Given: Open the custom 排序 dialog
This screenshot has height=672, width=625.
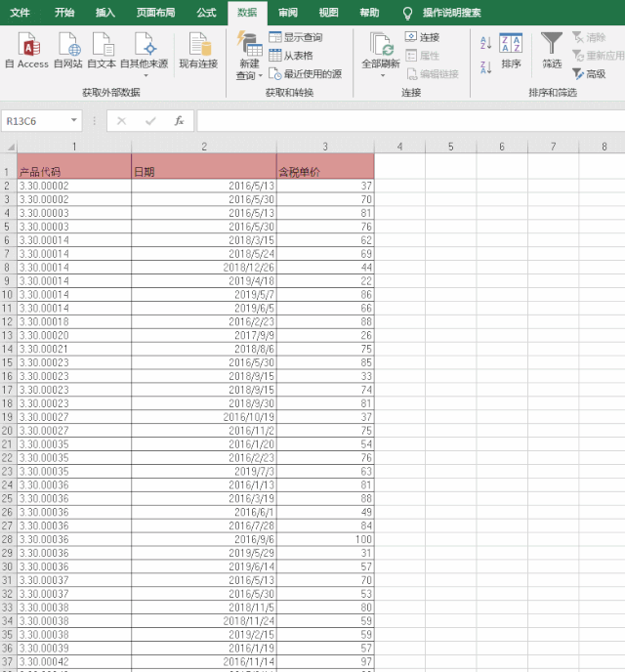Looking at the screenshot, I should 511,51.
